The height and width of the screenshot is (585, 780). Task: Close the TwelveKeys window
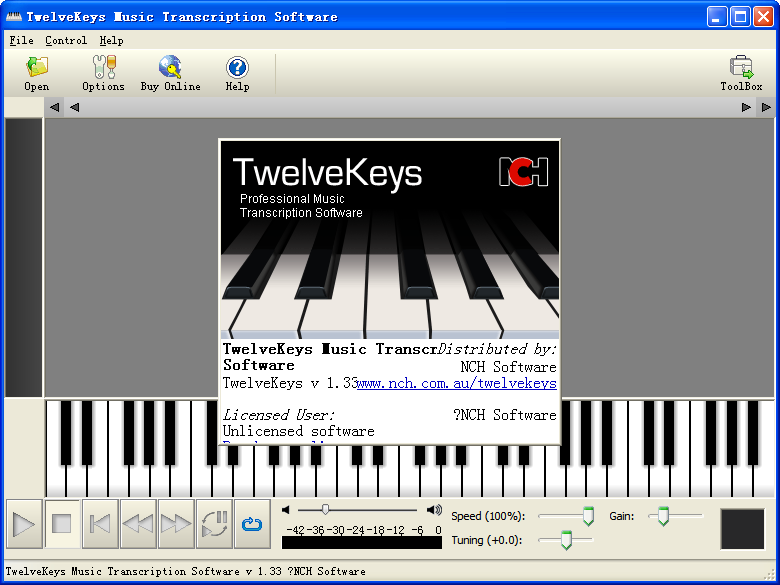click(x=763, y=17)
